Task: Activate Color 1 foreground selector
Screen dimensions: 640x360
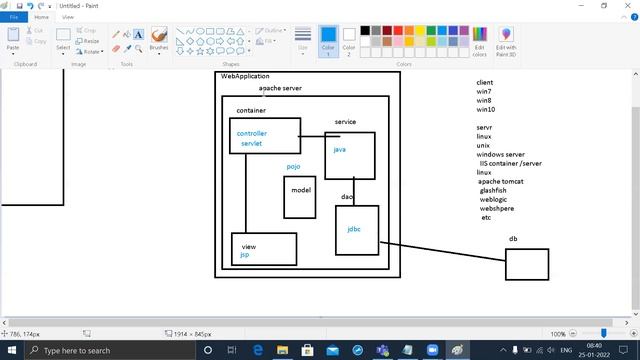Action: [328, 41]
